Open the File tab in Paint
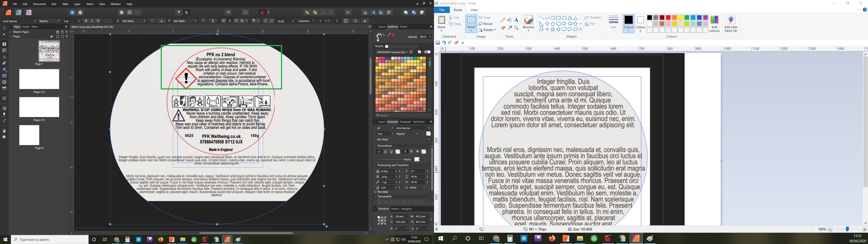868x244 pixels. coord(442,10)
